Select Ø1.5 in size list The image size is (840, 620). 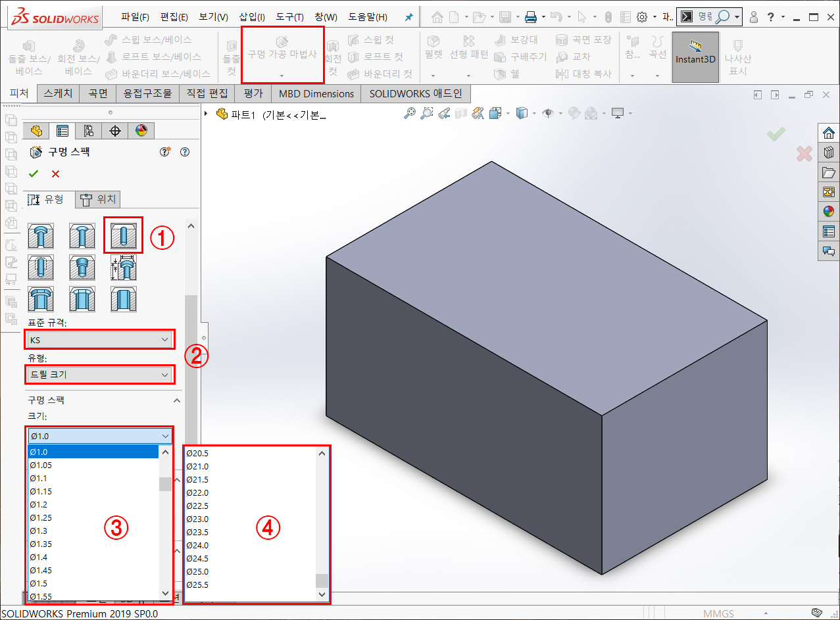(39, 583)
